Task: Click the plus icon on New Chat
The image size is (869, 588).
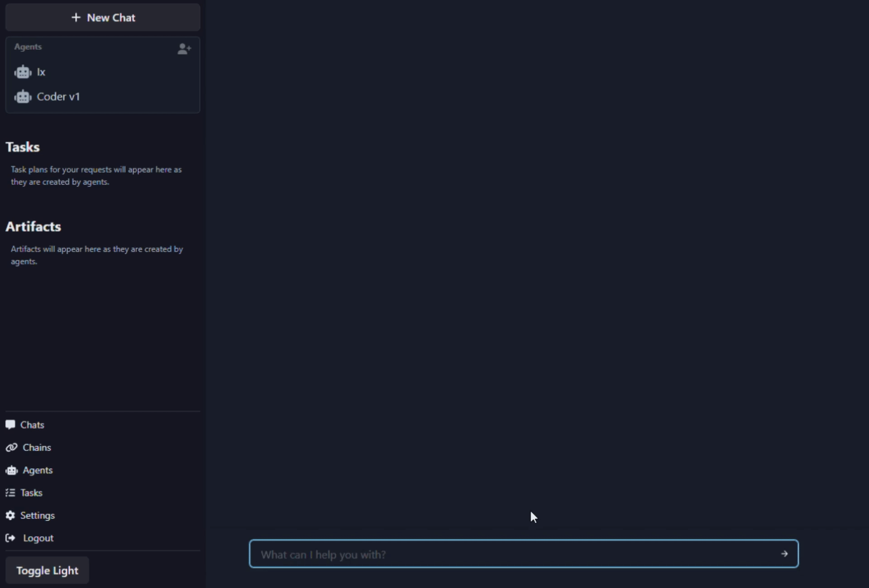Action: pos(76,18)
